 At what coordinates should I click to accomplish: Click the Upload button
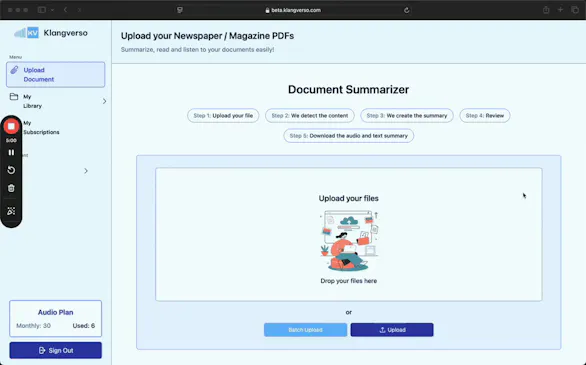point(392,330)
